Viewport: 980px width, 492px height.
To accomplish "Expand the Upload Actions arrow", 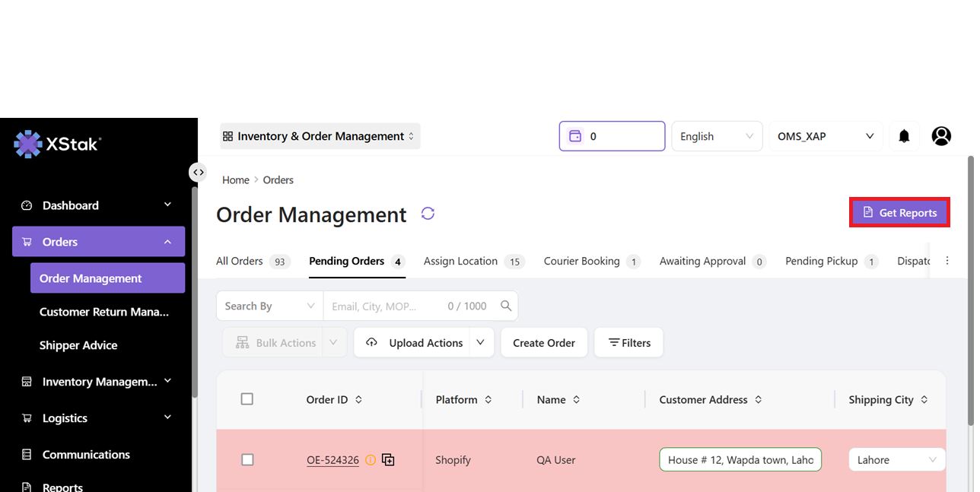I will [481, 343].
